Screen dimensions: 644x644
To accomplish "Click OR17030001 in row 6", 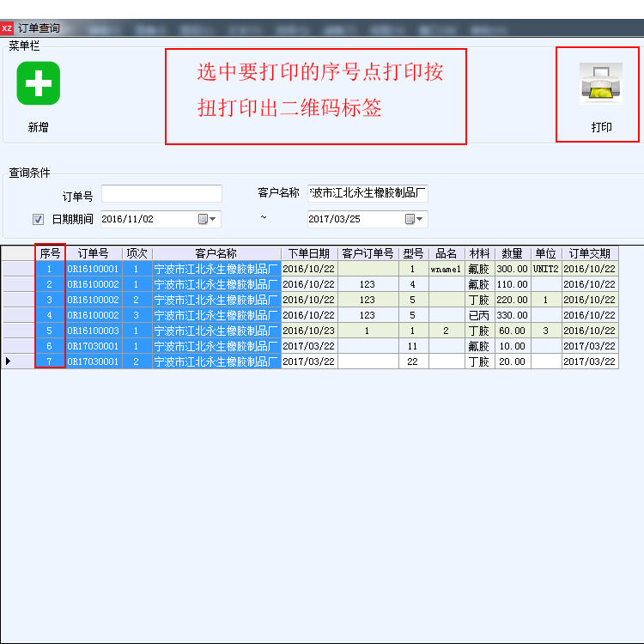I will (94, 346).
